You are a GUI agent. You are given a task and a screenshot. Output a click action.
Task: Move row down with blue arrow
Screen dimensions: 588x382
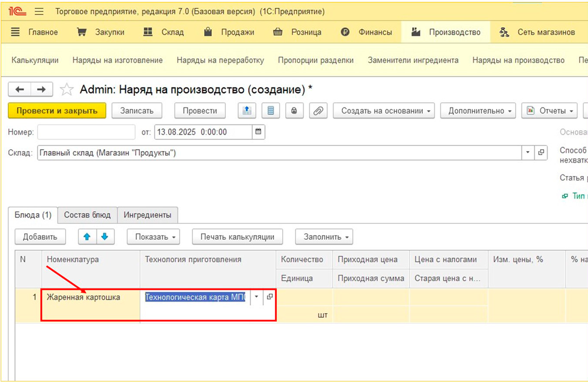tap(105, 237)
